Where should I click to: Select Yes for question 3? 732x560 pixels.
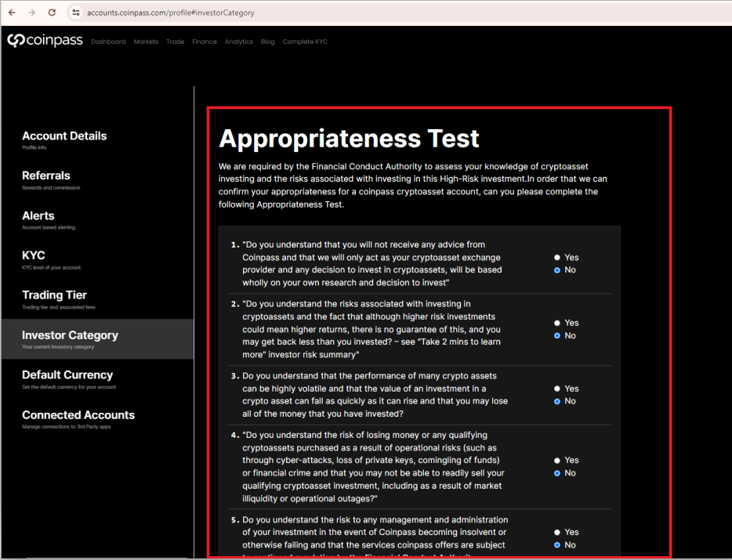[557, 388]
